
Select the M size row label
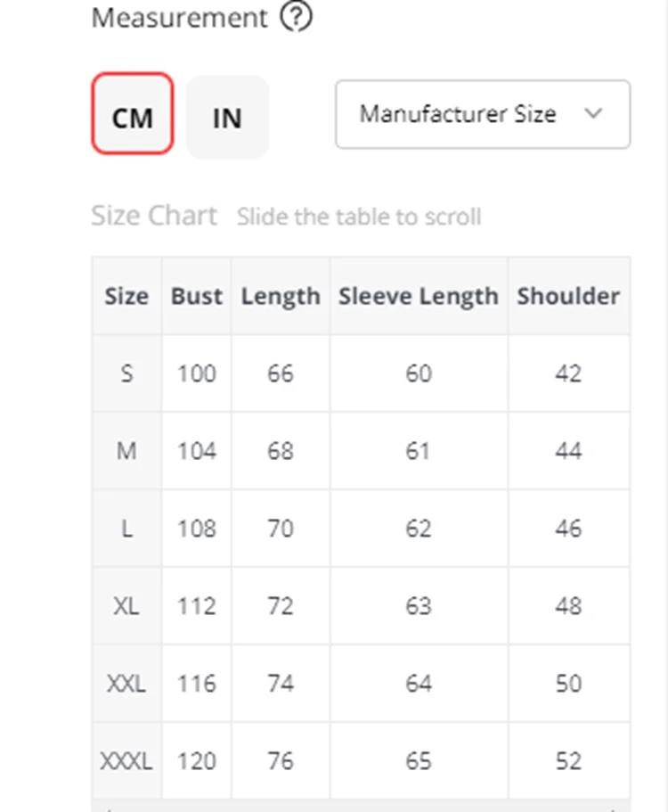tap(126, 450)
